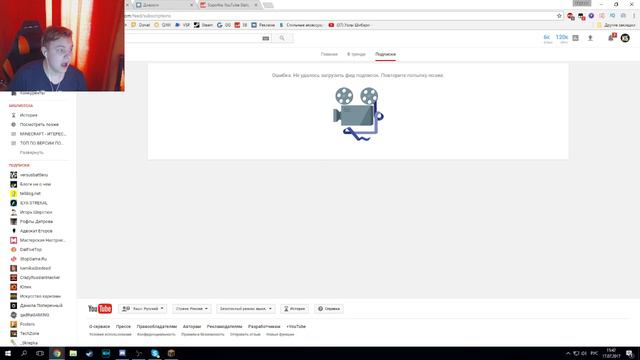640x360 pixels.
Task: Open Chrome from the Windows taskbar
Action: click(57, 353)
